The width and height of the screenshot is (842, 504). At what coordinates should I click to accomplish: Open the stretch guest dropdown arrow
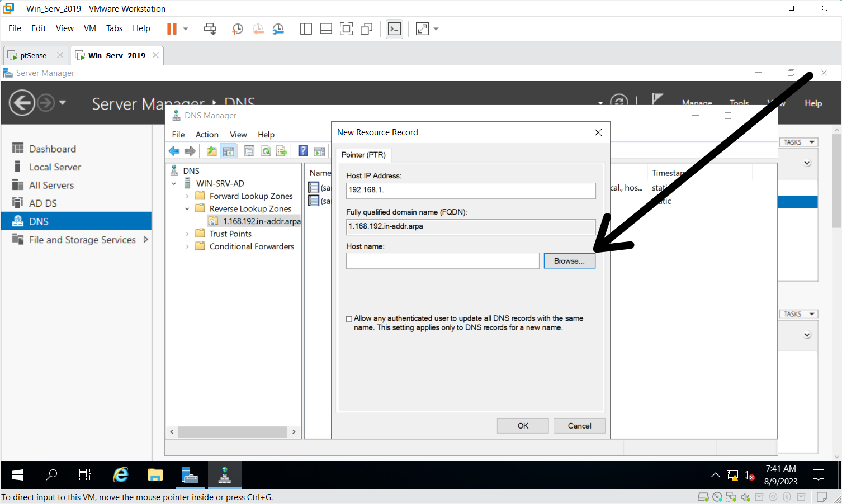click(x=436, y=28)
